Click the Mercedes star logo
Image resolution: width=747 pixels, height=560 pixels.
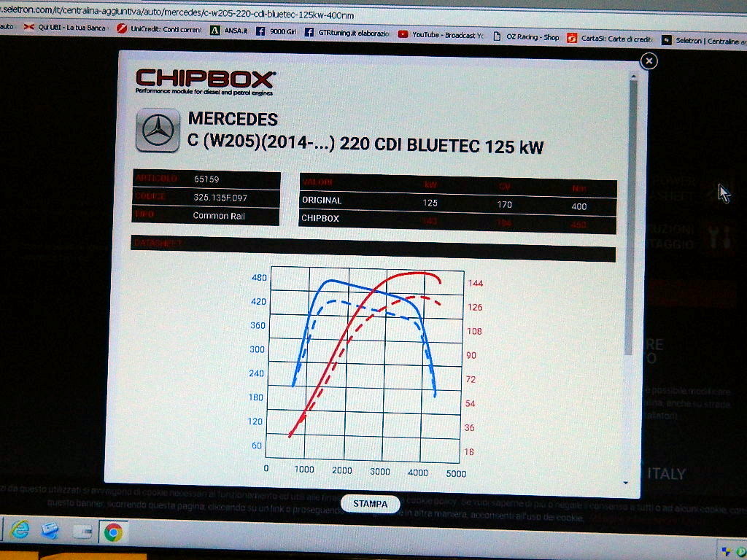click(158, 130)
